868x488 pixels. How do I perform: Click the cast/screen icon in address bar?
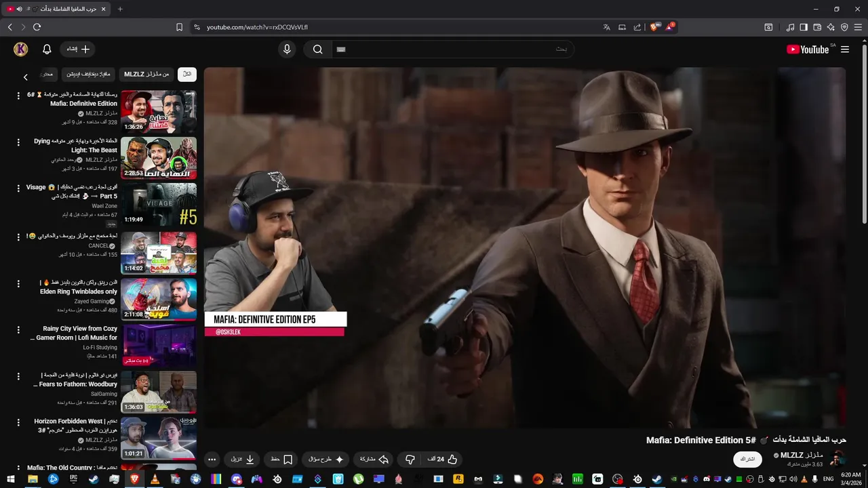[x=622, y=27]
